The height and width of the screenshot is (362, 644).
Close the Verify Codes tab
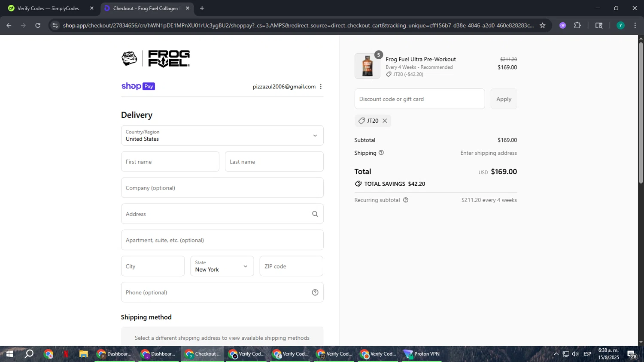pos(91,8)
